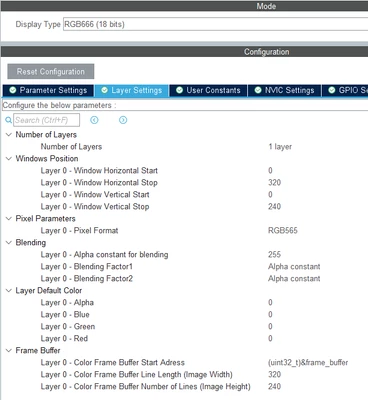This screenshot has height=400, width=368.
Task: Select the Alpha constant for blending value 255
Action: 274,255
